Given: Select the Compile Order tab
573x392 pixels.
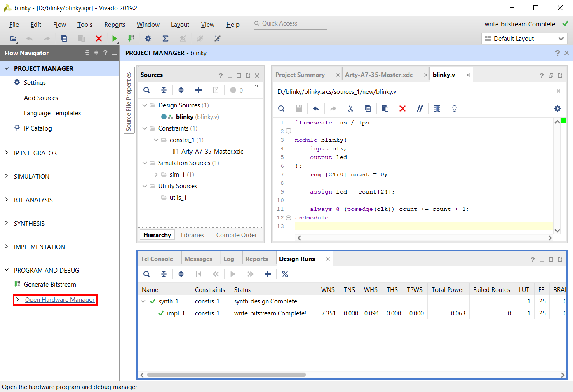Looking at the screenshot, I should click(237, 235).
